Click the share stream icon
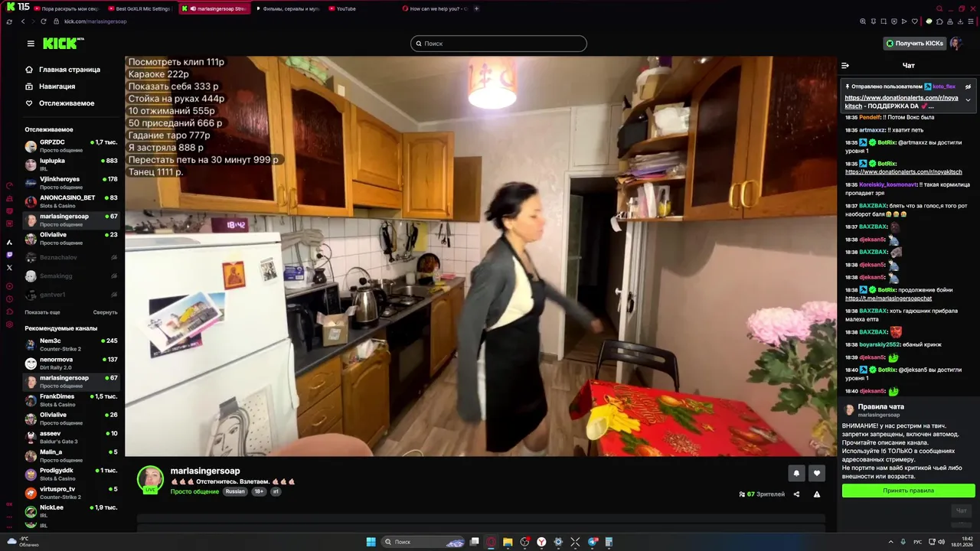Screen dimensions: 980x551 click(x=796, y=494)
